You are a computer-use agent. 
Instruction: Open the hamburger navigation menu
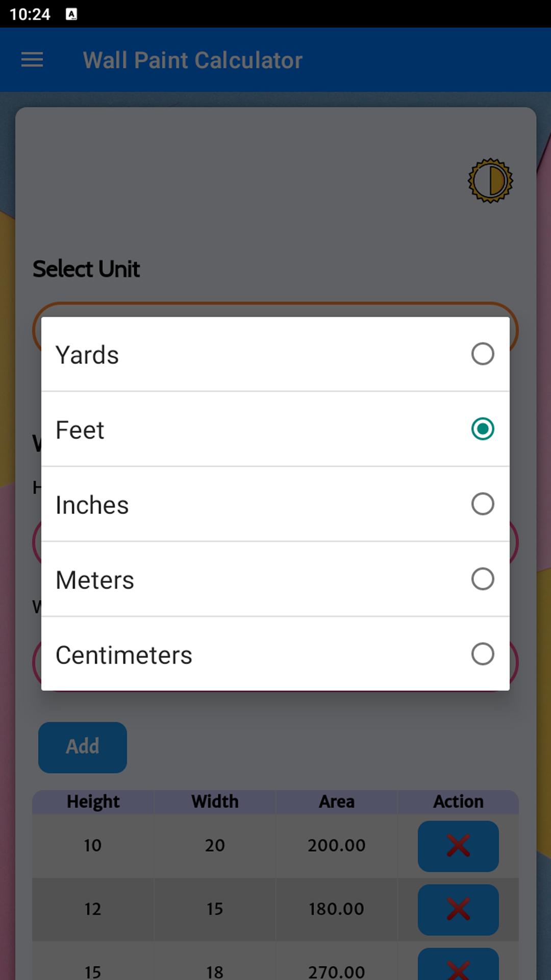32,60
